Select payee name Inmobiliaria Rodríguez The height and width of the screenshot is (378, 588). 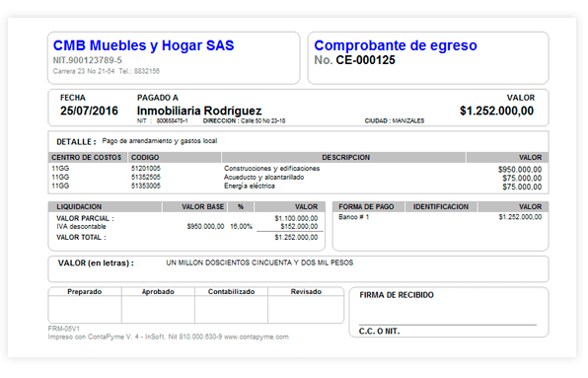199,111
